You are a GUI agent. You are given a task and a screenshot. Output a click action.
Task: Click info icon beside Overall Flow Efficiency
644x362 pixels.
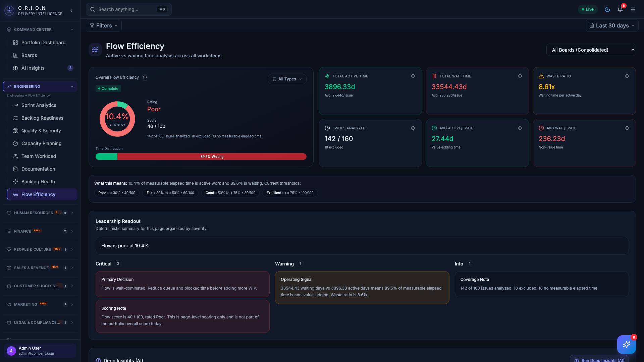click(x=145, y=77)
